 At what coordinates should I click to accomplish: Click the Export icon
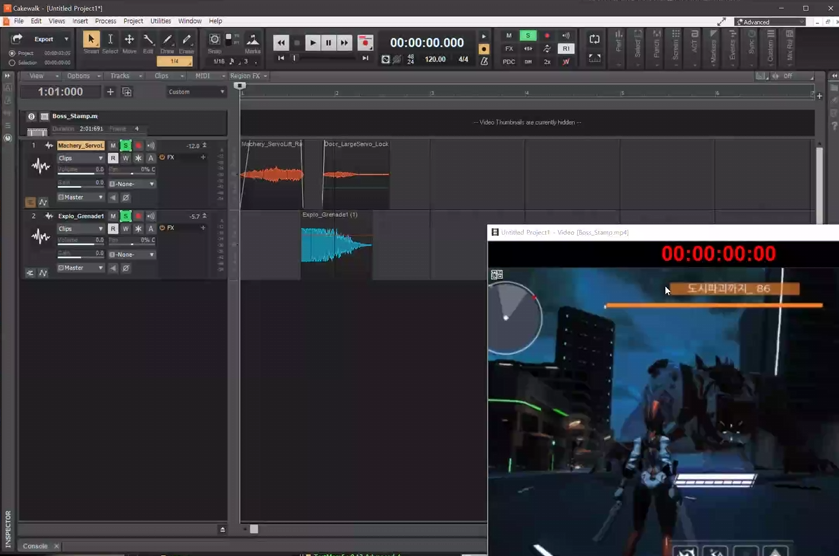pos(17,39)
